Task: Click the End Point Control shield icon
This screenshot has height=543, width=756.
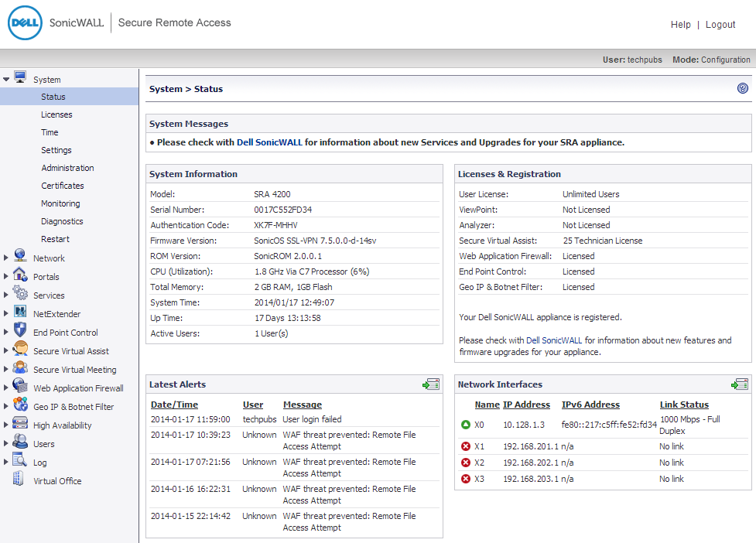Action: pyautogui.click(x=20, y=330)
